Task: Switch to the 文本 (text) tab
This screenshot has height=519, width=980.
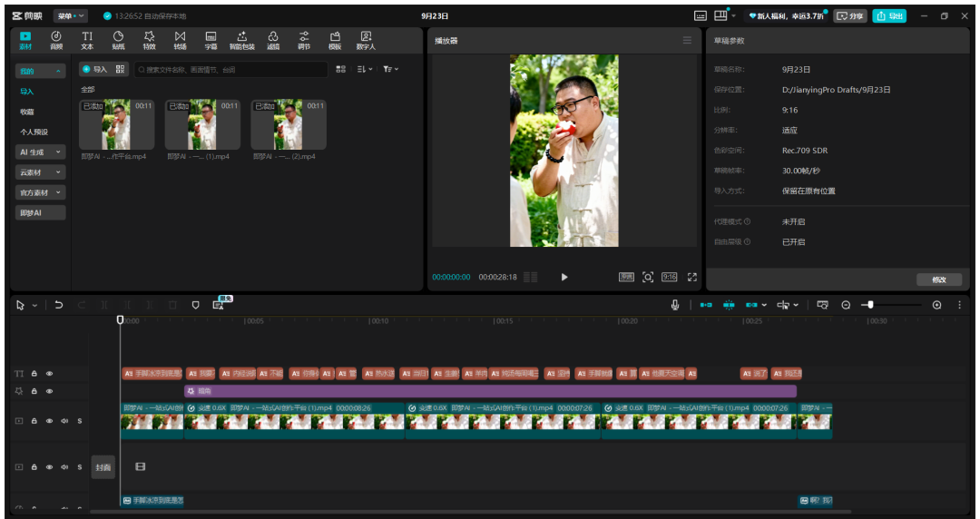Action: pyautogui.click(x=87, y=40)
